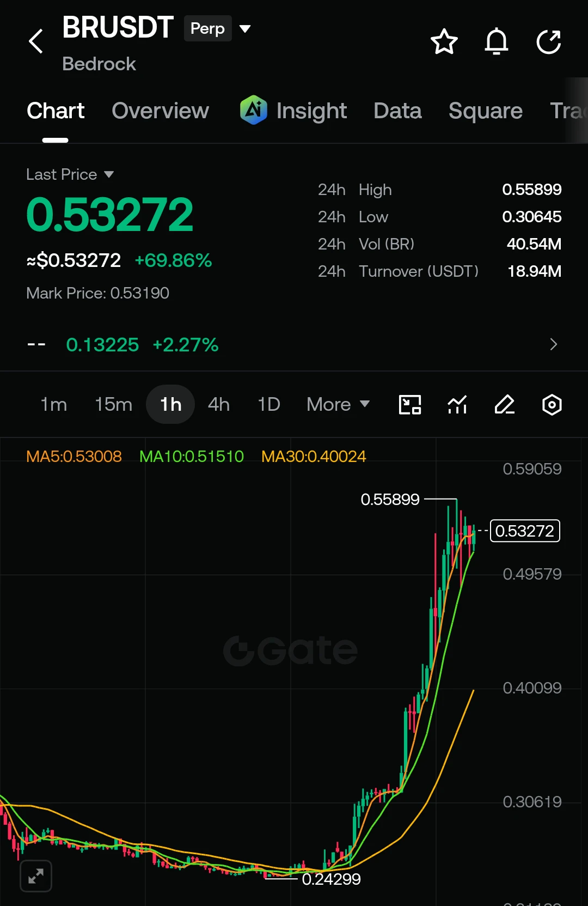Tap 24h Turnover value 18.94M
588x906 pixels.
pos(535,271)
